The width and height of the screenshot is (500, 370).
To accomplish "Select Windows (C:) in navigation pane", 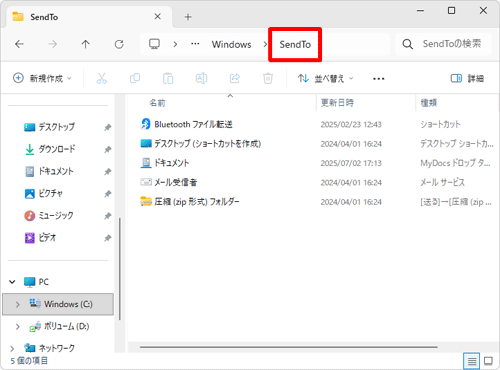I will point(58,304).
